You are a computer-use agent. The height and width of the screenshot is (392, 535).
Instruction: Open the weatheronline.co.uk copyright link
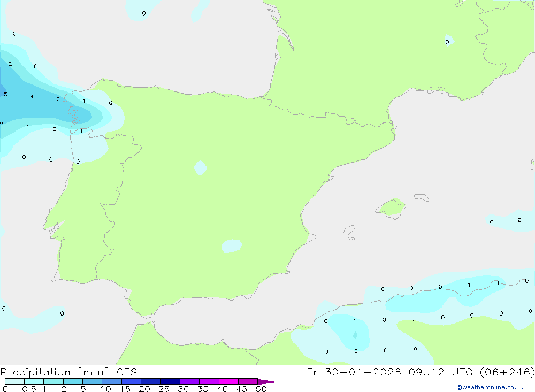coord(490,387)
